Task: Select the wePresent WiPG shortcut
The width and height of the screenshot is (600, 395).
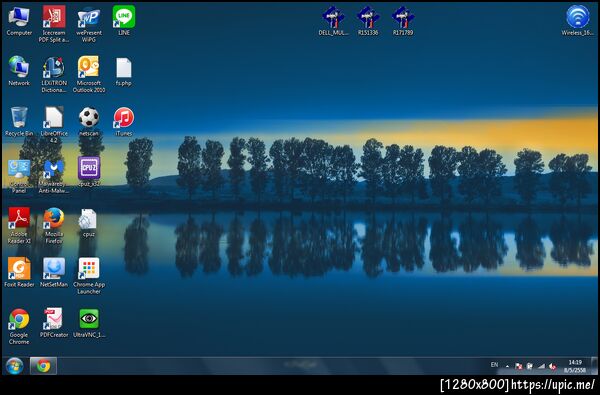Action: [89, 24]
